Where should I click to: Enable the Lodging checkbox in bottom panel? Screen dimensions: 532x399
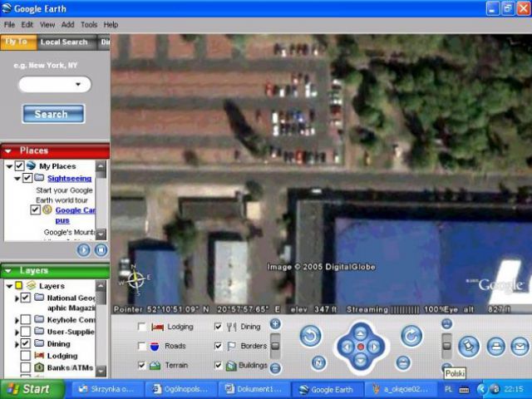click(142, 327)
